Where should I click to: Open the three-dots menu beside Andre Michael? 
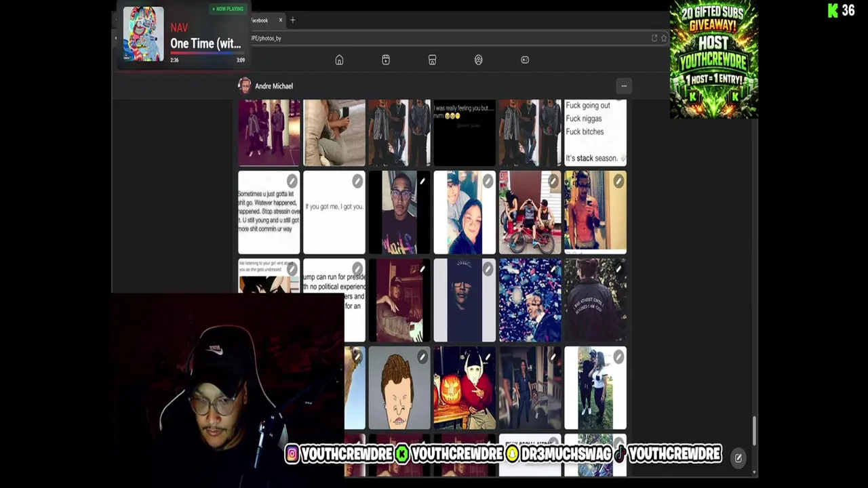[x=624, y=86]
